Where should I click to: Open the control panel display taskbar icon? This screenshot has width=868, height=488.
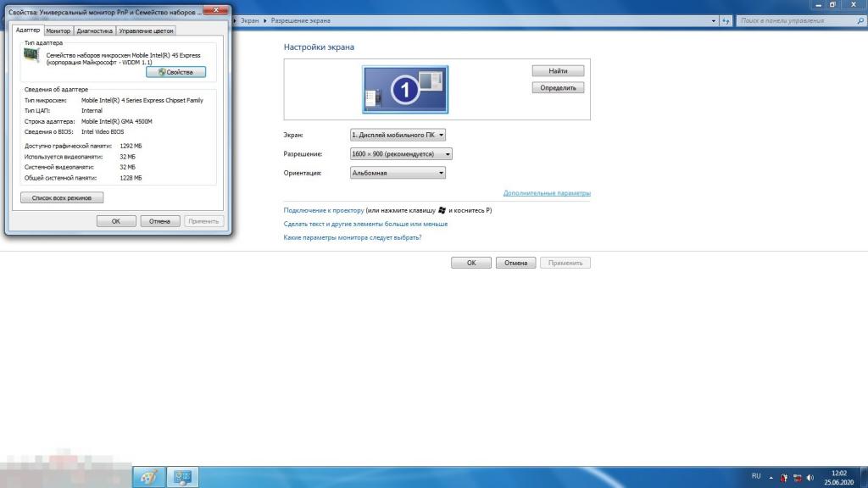coord(183,477)
